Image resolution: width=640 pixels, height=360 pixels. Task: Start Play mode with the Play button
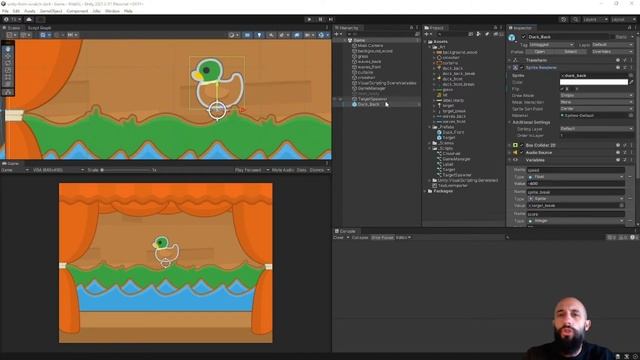coord(309,20)
